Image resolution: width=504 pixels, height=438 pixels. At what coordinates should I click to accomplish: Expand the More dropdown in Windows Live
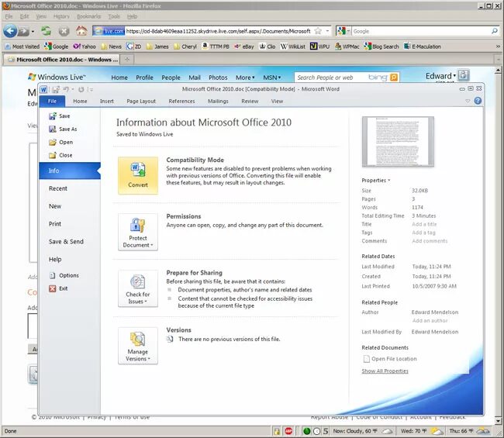pos(245,78)
